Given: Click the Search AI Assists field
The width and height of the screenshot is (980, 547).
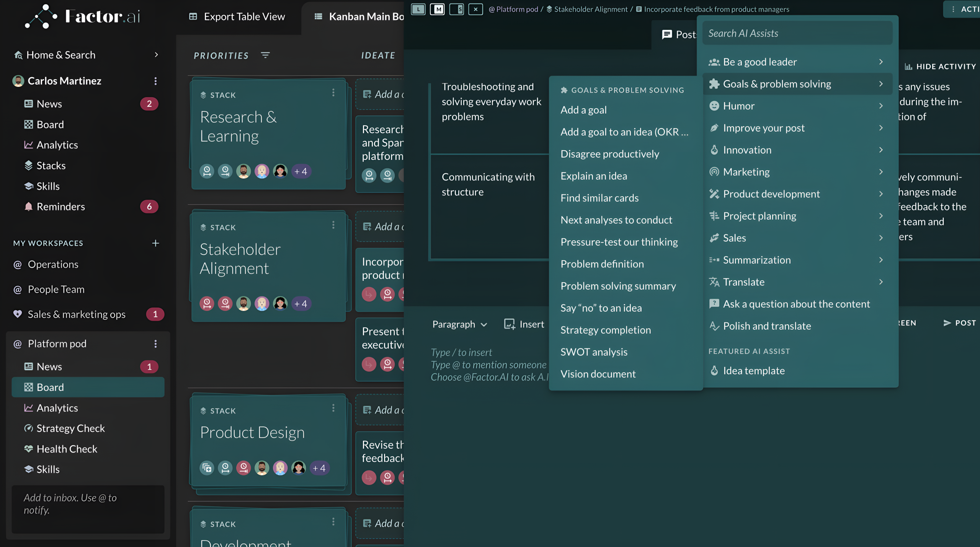Looking at the screenshot, I should 797,33.
